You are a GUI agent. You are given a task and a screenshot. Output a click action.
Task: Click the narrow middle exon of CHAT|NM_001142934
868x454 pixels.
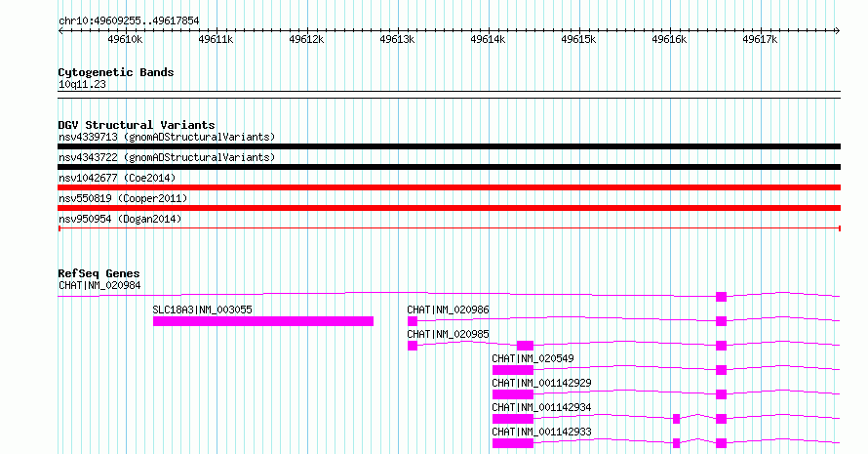pyautogui.click(x=676, y=419)
